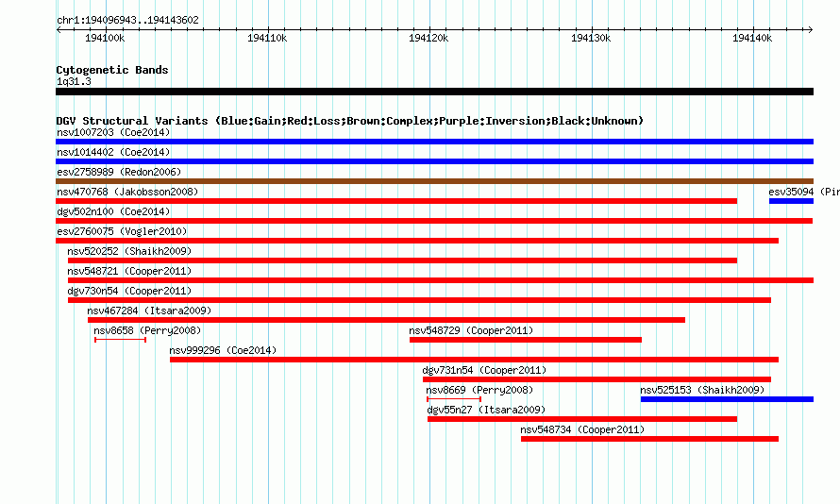Click the nsv467284 (Itsara2009) variant label
This screenshot has width=840, height=504.
[x=149, y=311]
